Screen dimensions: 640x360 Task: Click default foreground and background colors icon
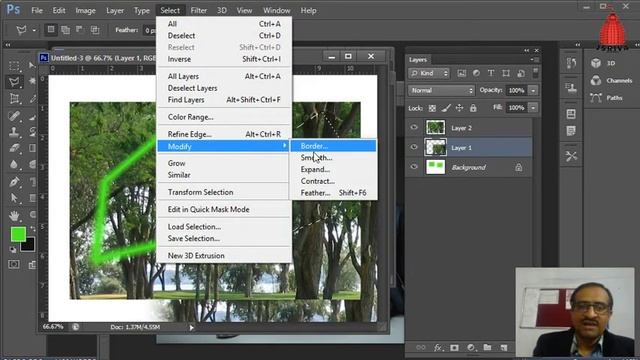point(13,249)
